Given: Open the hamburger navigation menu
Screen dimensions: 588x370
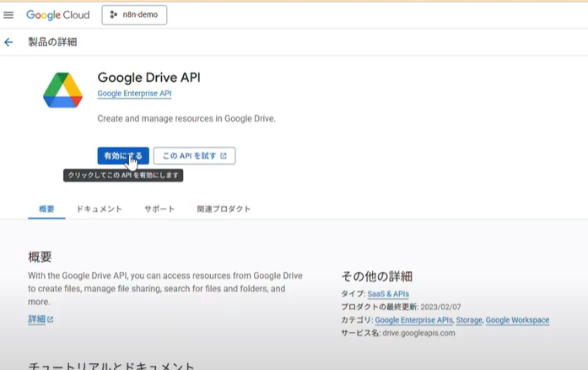Looking at the screenshot, I should (8, 15).
